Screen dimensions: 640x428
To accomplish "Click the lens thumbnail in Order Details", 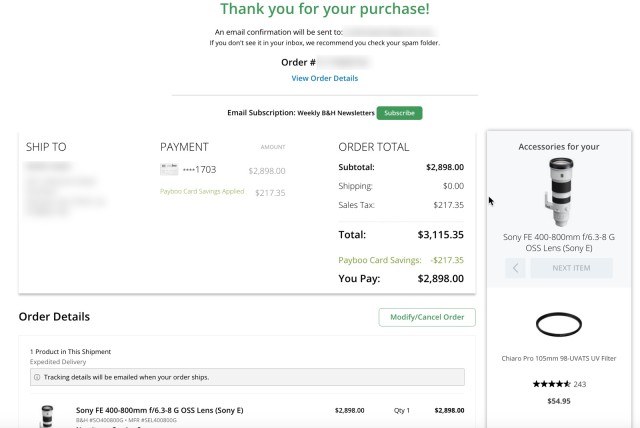I will 47,416.
